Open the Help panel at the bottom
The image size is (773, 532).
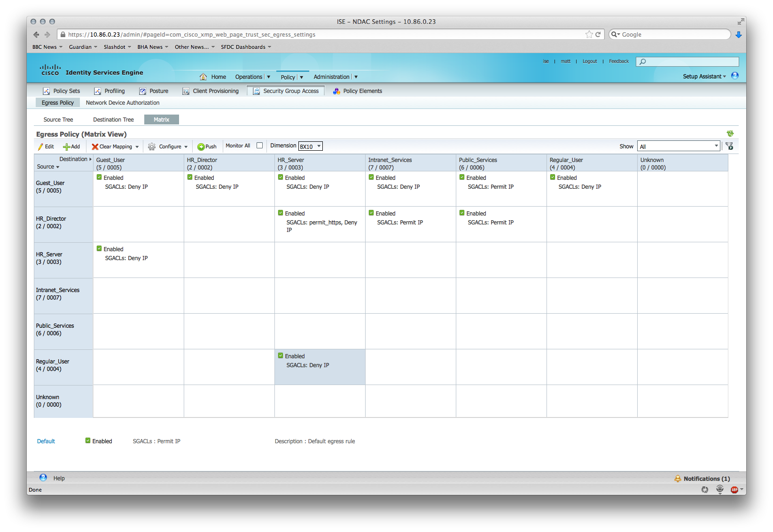tap(59, 478)
